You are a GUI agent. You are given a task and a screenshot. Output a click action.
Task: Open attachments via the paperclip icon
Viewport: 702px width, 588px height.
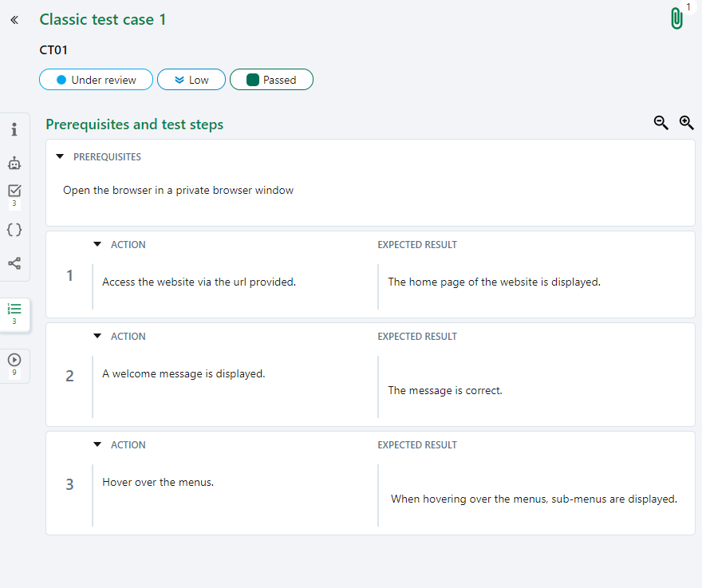click(676, 18)
